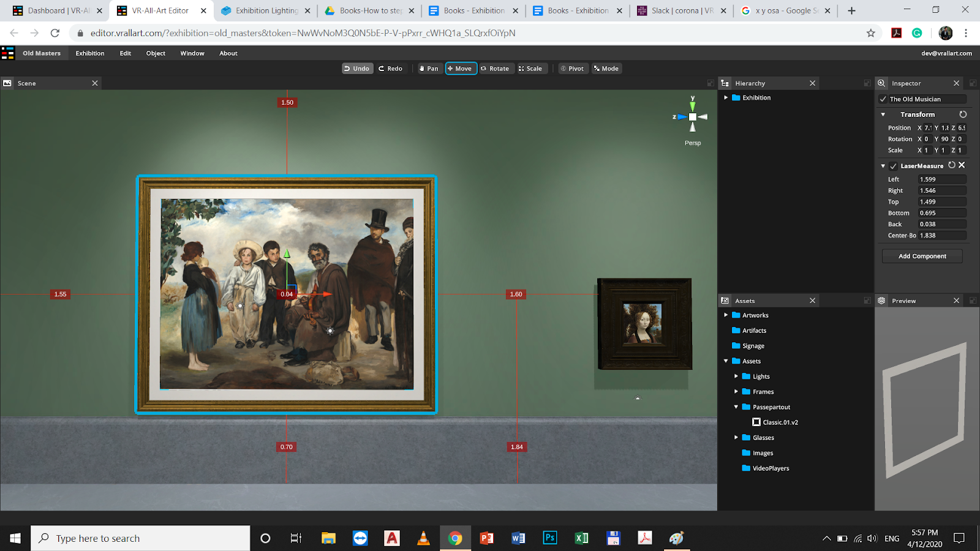980x551 pixels.
Task: Click the blue Z axis cone on the view gizmo
Action: pos(682,117)
